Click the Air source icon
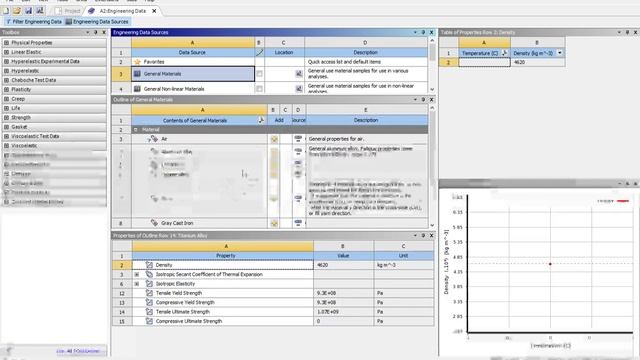 298,139
